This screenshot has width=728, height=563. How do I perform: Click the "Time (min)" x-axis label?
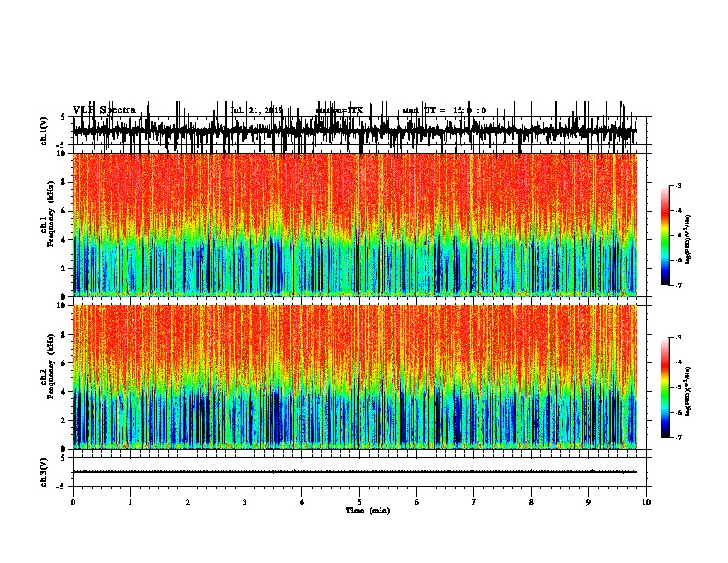click(x=368, y=511)
